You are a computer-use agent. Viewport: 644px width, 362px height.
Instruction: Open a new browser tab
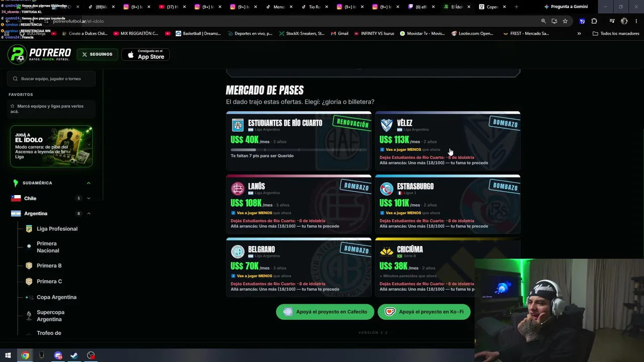coord(516,7)
